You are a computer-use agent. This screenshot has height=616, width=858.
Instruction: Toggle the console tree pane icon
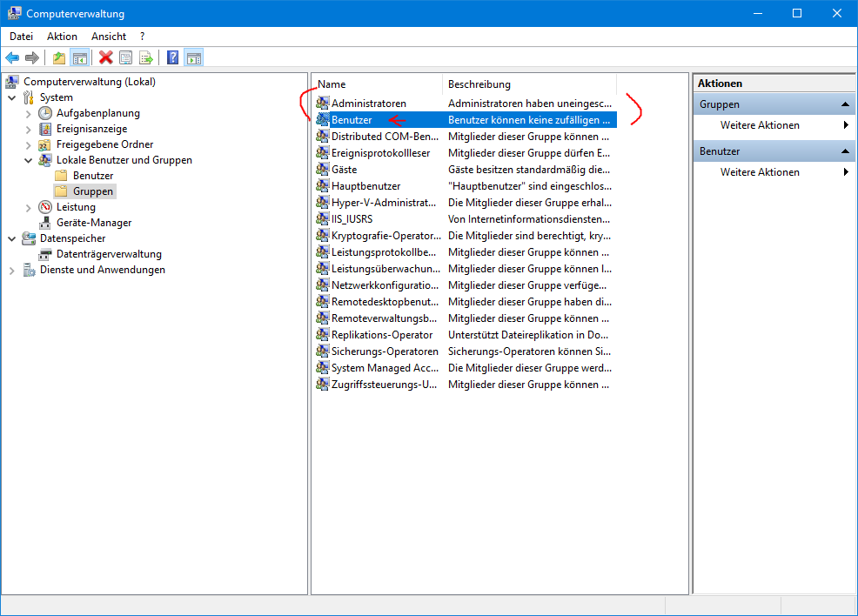(80, 57)
